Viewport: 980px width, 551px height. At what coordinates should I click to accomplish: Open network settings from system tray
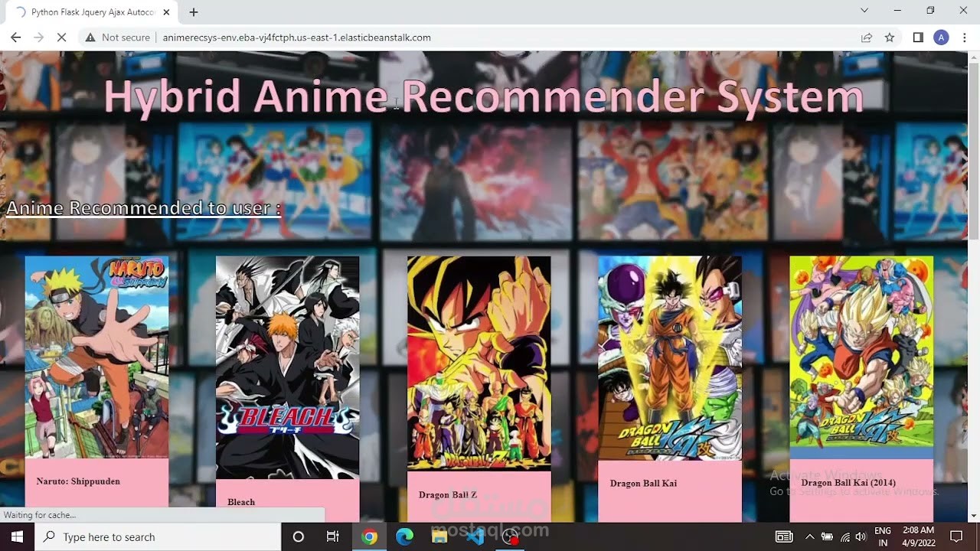[844, 536]
